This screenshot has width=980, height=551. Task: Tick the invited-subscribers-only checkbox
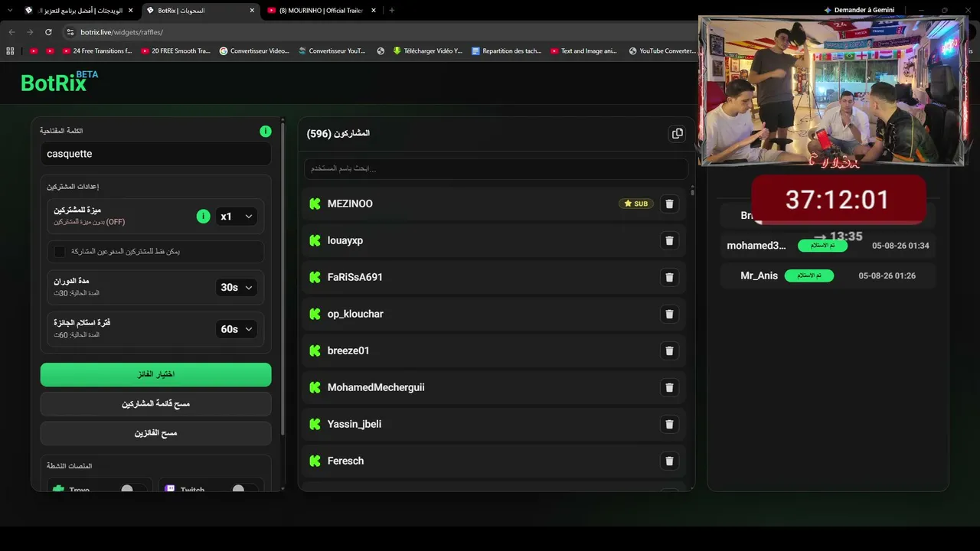coord(60,252)
